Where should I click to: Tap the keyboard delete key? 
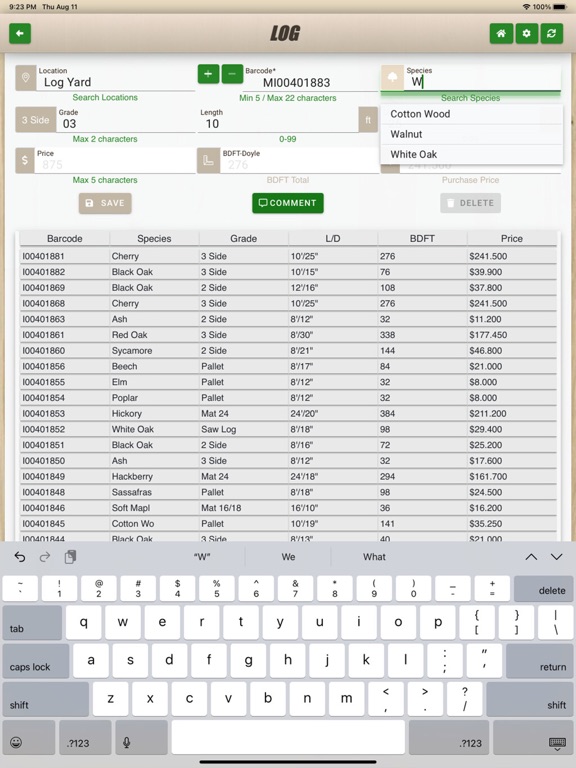click(x=544, y=589)
